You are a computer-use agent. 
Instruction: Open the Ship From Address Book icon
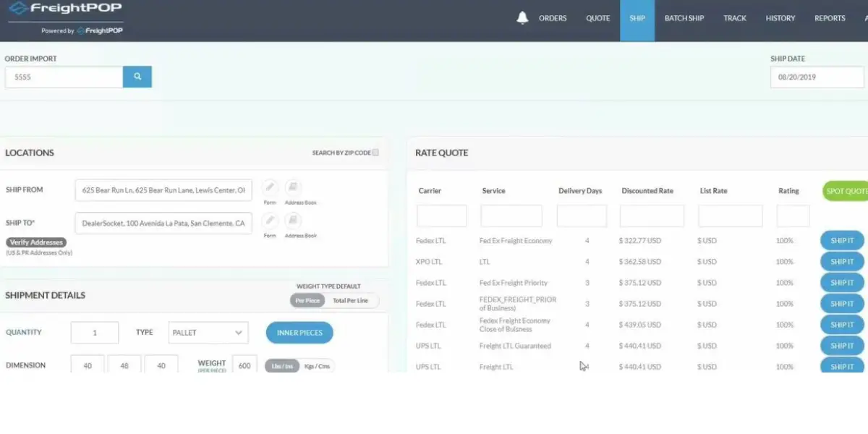point(293,187)
